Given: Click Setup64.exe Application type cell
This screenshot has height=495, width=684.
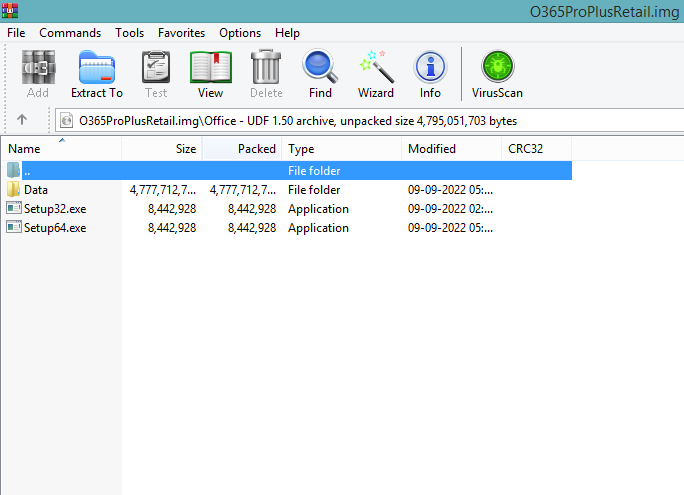Looking at the screenshot, I should pos(318,228).
